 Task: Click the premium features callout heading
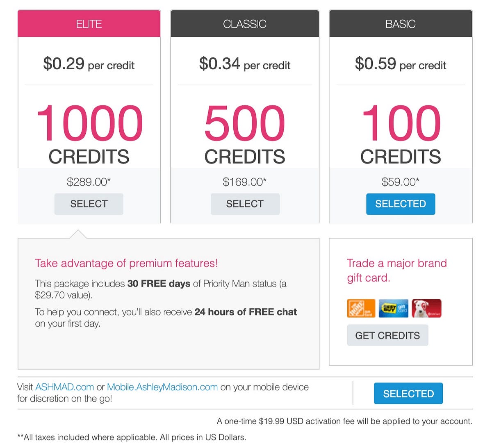click(x=126, y=263)
